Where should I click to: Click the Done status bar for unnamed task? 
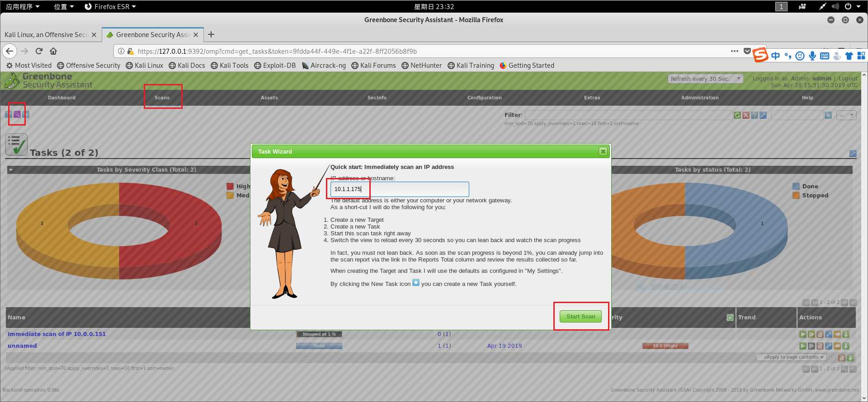[x=319, y=346]
